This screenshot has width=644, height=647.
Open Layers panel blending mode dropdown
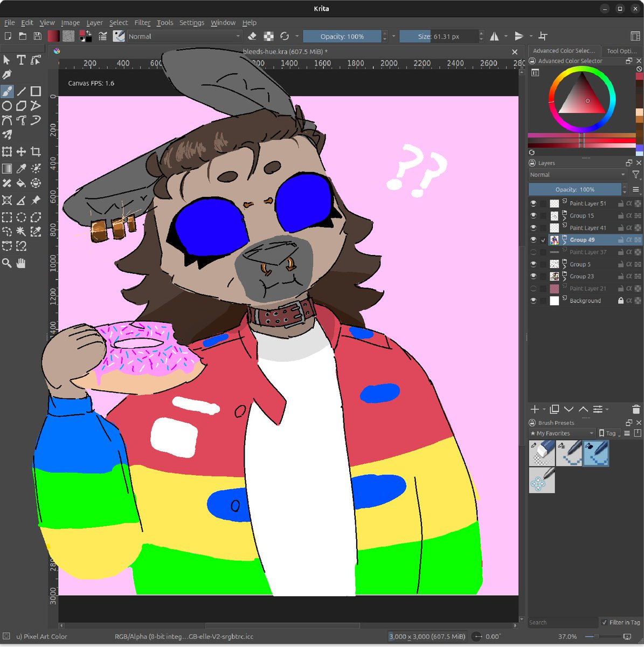578,175
